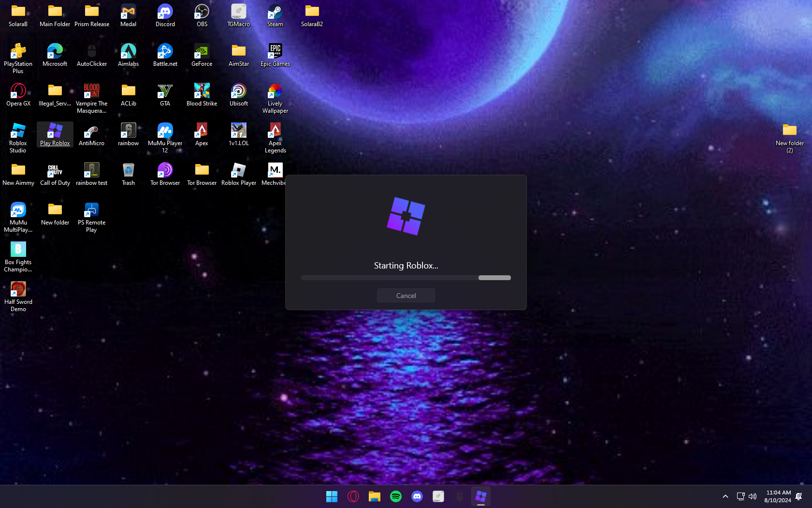Select the PS Remote Play shortcut
The image size is (812, 508).
click(x=92, y=217)
